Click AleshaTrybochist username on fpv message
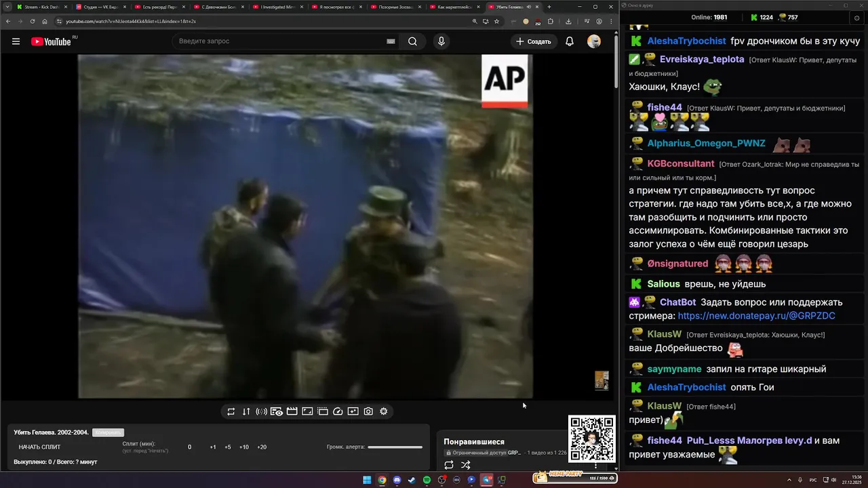Screen dimensions: 868x488 click(686, 41)
